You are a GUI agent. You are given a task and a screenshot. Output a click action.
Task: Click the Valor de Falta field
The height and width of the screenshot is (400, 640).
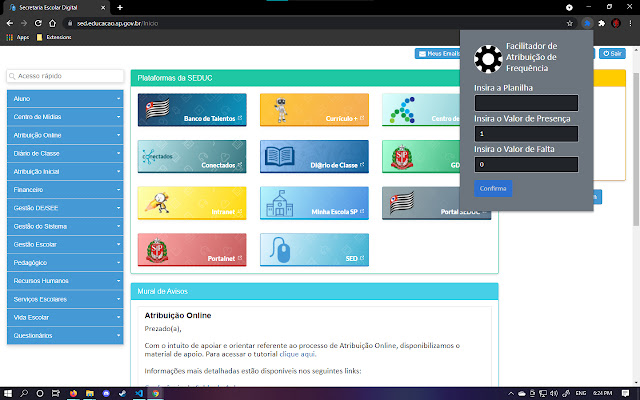tap(526, 164)
